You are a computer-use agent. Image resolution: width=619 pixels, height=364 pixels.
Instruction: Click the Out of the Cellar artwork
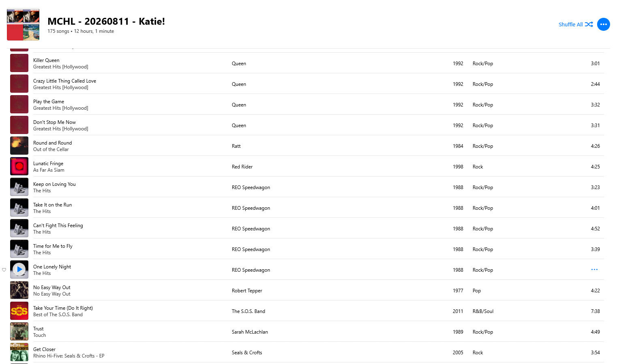click(19, 146)
